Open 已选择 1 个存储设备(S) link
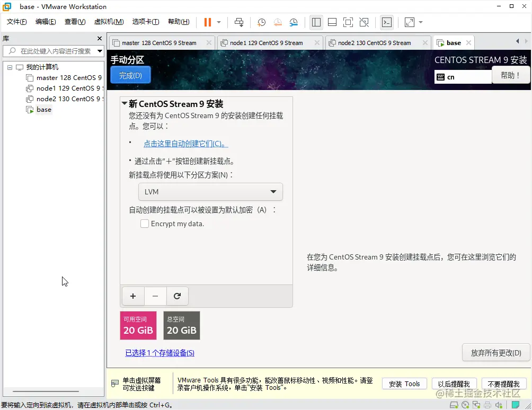 pos(160,353)
